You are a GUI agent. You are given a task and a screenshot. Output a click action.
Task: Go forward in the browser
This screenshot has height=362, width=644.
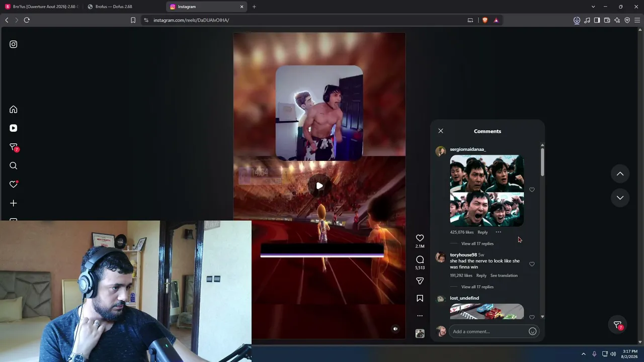[x=17, y=20]
